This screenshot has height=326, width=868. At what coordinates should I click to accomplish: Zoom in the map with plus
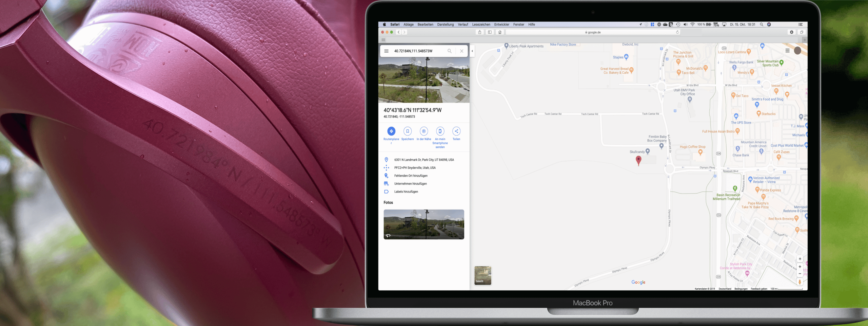(800, 267)
